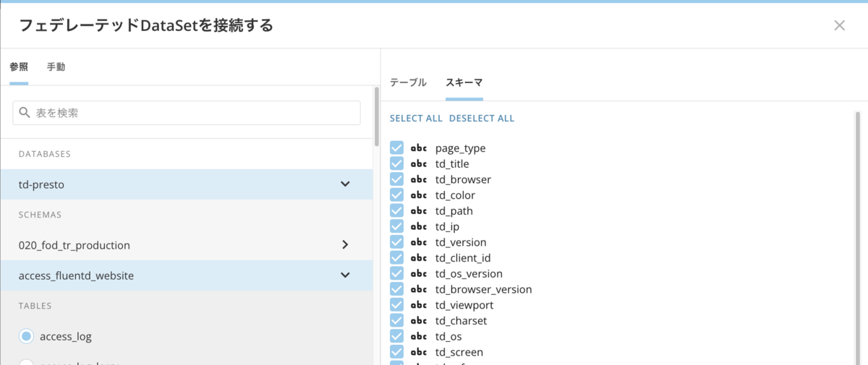Click the abc type icon beside td_path

[x=419, y=211]
